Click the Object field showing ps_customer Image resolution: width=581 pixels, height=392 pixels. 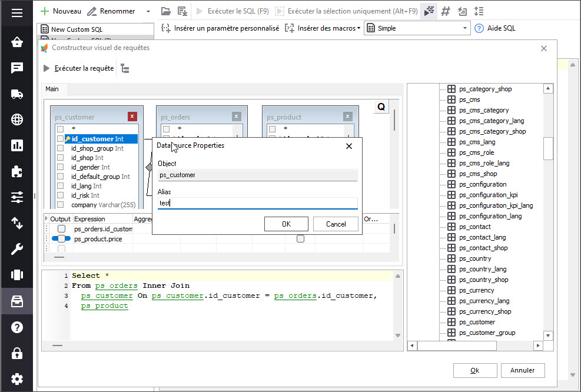point(257,175)
